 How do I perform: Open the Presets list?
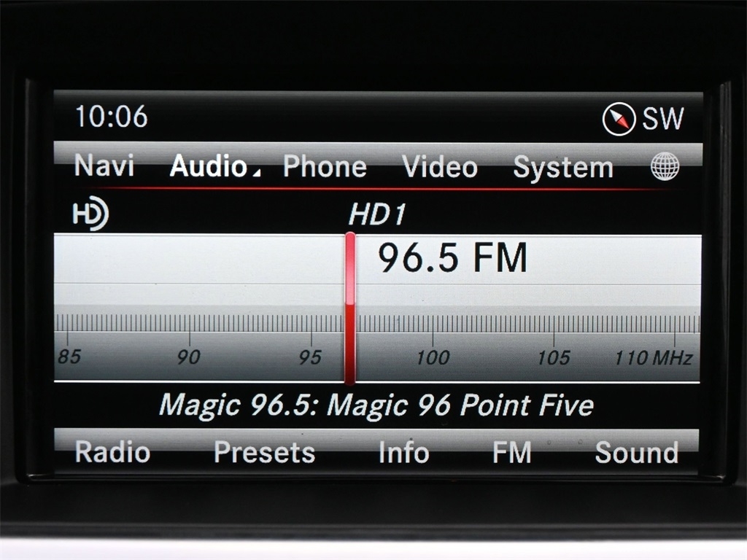tap(264, 452)
